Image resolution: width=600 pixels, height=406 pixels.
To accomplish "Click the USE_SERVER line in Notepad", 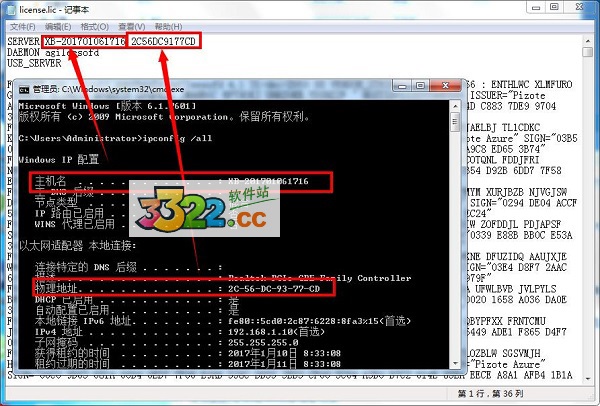I will (x=34, y=63).
